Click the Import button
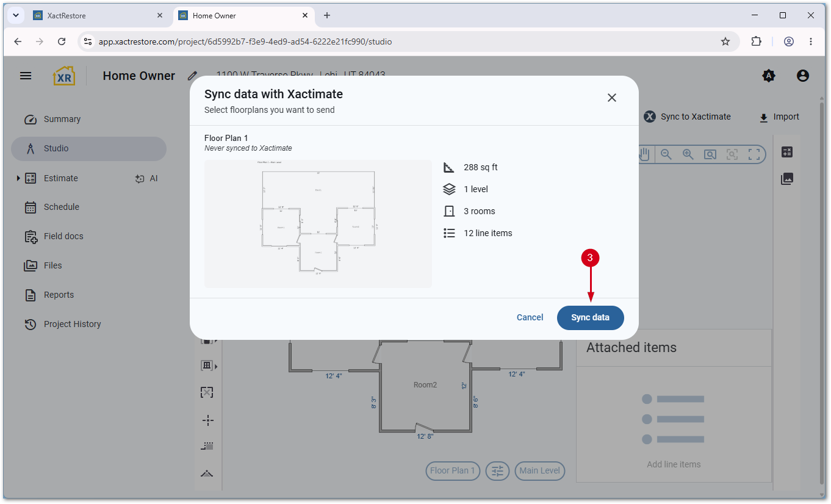Viewport: 831px width, 504px height. pos(779,117)
